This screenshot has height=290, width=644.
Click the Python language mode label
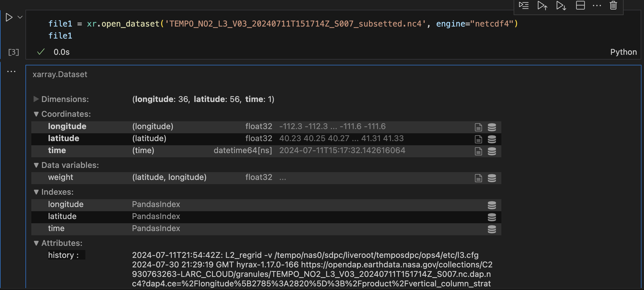623,52
